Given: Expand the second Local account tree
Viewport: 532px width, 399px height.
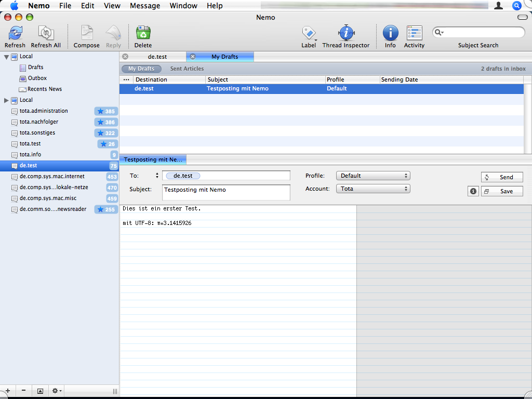Looking at the screenshot, I should click(x=7, y=100).
